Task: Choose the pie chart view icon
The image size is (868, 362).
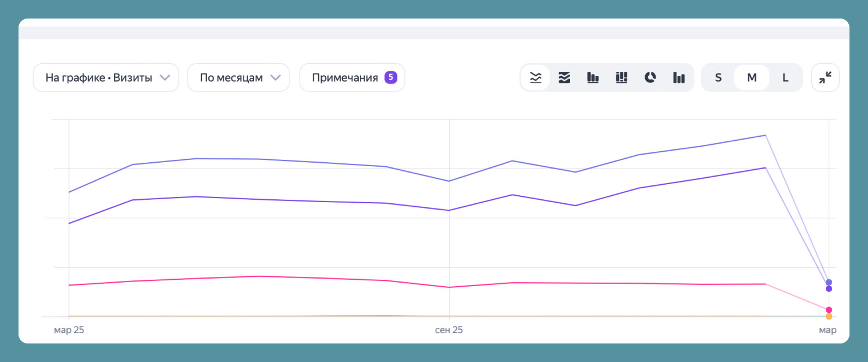Action: click(650, 78)
